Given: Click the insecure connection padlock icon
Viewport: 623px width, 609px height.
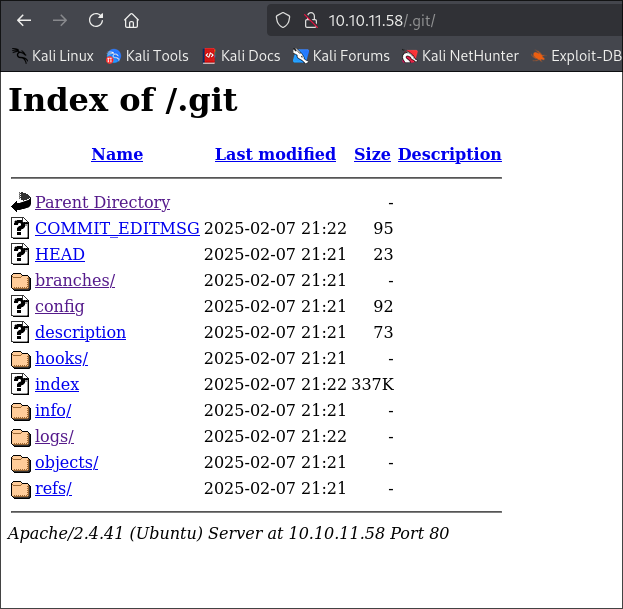Looking at the screenshot, I should tap(309, 20).
